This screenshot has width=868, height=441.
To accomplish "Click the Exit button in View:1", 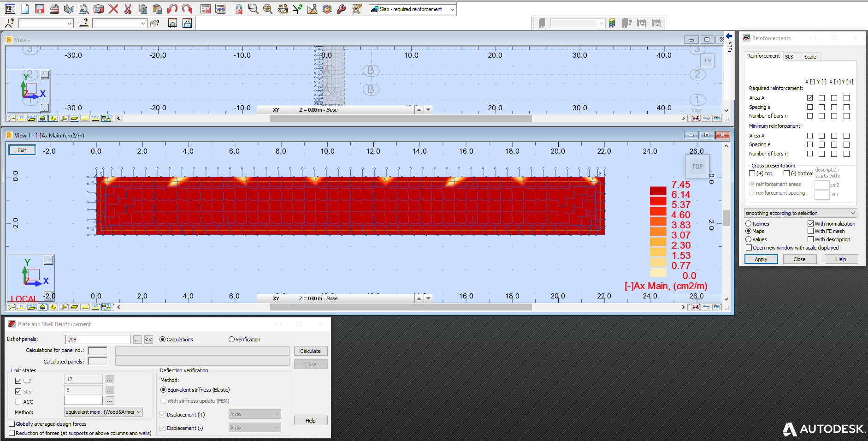I will click(22, 150).
